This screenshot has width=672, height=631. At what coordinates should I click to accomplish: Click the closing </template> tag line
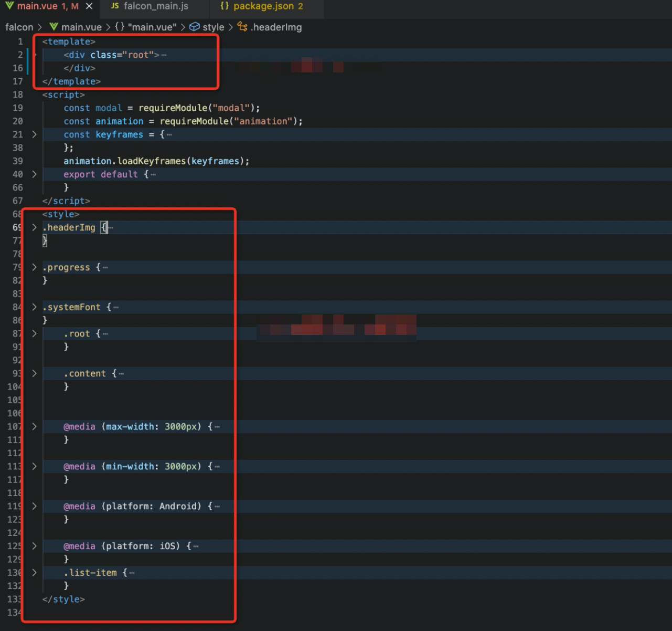click(x=71, y=81)
